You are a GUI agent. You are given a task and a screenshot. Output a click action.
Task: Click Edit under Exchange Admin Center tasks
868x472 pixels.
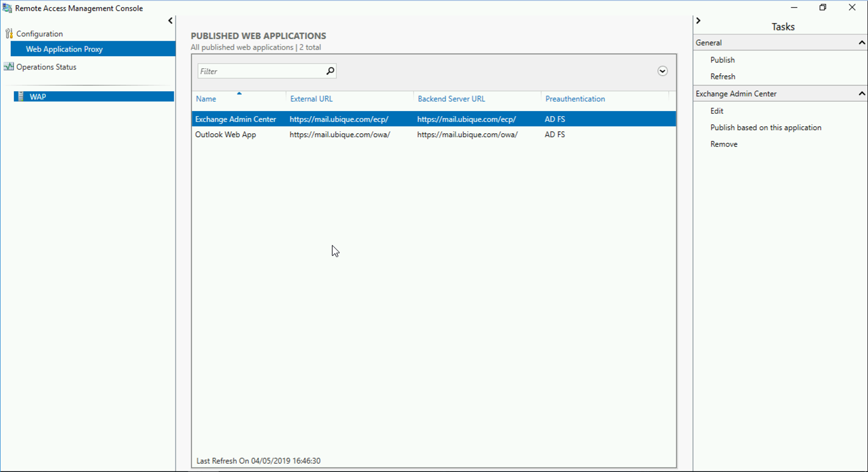click(717, 111)
